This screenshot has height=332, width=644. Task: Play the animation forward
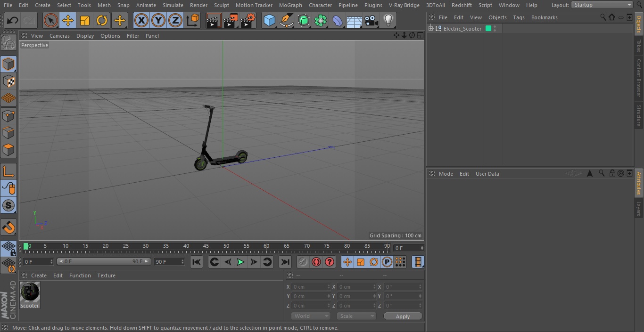pos(240,262)
